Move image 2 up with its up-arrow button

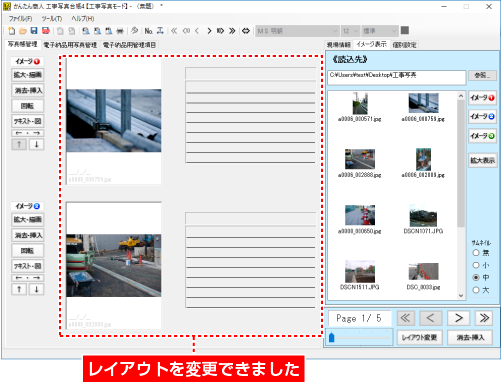click(19, 289)
